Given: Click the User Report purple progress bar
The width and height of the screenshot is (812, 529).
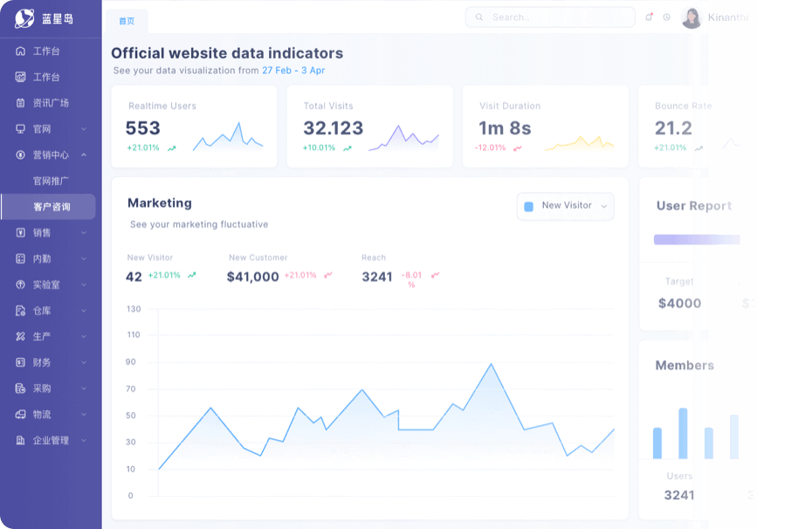Looking at the screenshot, I should 697,239.
